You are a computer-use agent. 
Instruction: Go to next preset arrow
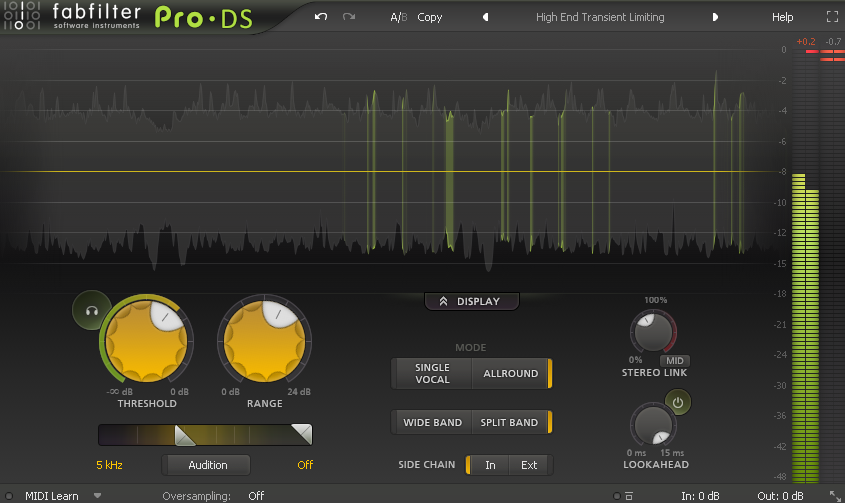tap(715, 17)
